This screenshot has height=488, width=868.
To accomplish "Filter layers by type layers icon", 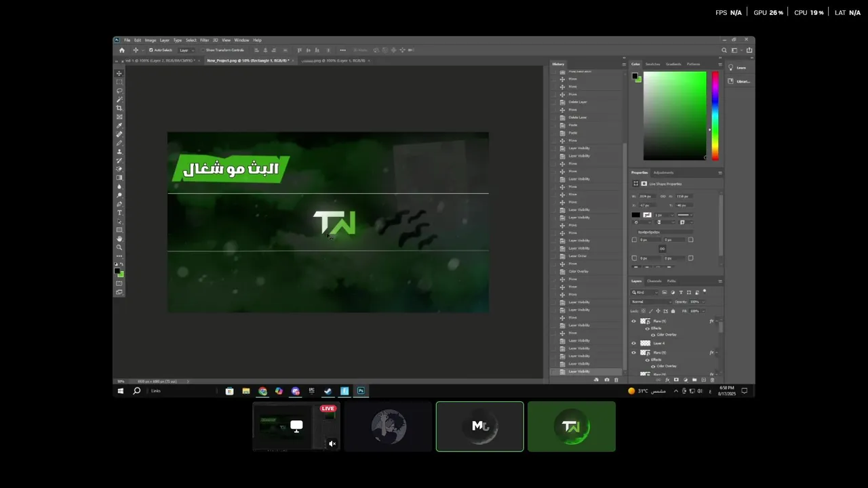I will (680, 292).
